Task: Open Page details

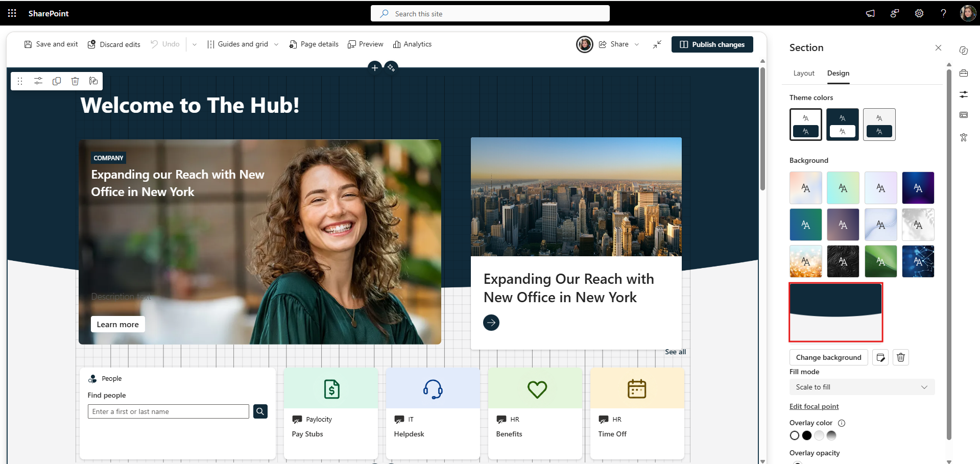Action: (x=314, y=44)
